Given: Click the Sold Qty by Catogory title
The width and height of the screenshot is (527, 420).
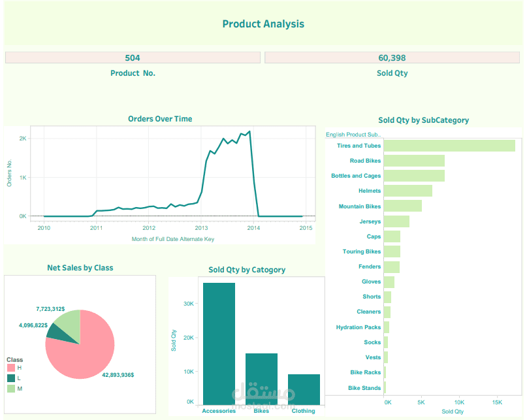Looking at the screenshot, I should [247, 270].
